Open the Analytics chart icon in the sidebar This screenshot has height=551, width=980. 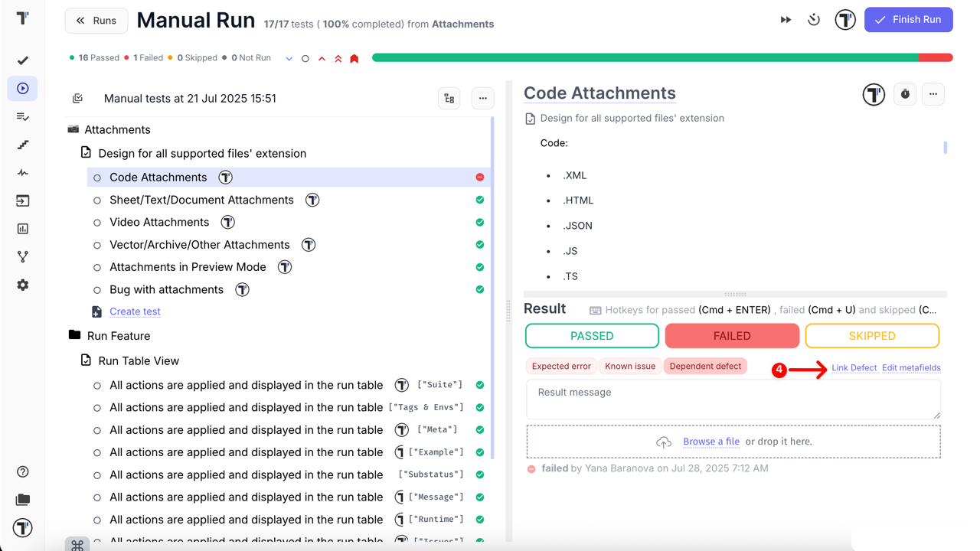pyautogui.click(x=23, y=229)
